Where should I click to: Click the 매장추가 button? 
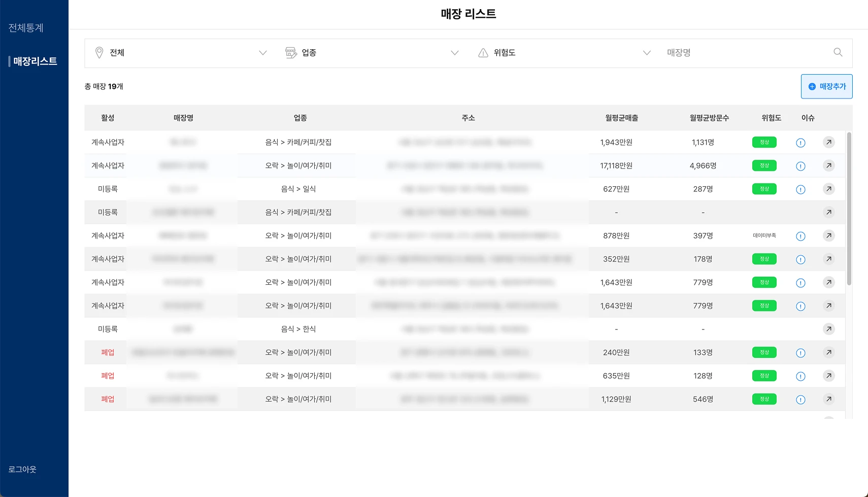[x=826, y=86]
